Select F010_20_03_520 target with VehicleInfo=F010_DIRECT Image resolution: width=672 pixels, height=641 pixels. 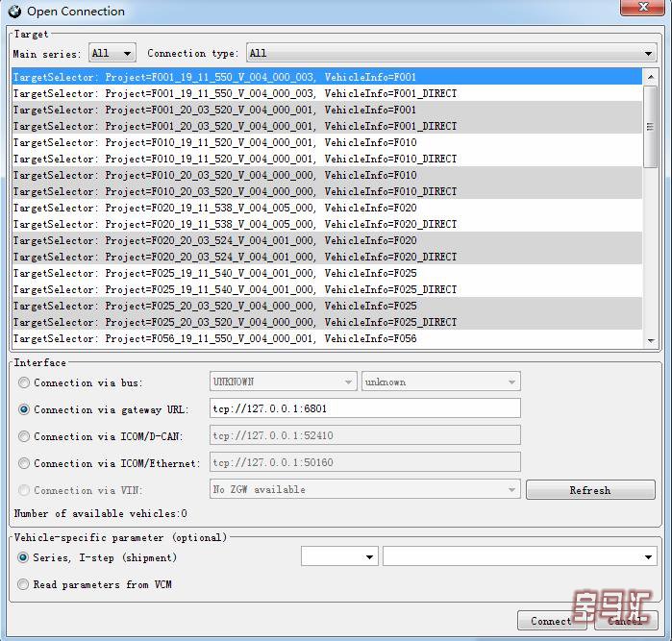point(327,191)
